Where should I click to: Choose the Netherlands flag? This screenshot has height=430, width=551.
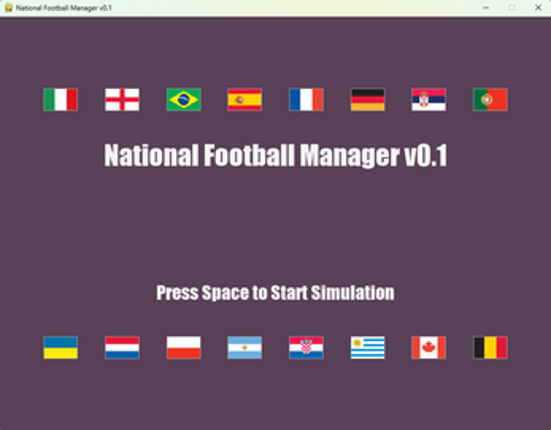click(122, 347)
